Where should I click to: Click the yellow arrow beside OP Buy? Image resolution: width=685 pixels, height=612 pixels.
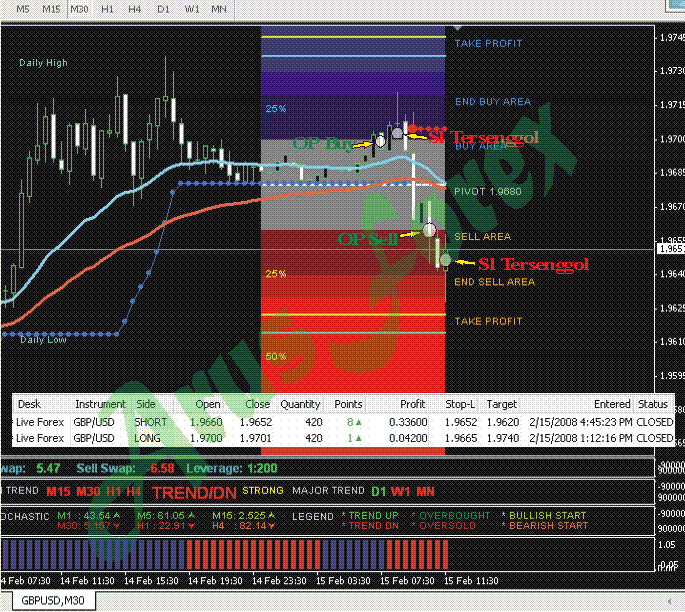[x=363, y=144]
